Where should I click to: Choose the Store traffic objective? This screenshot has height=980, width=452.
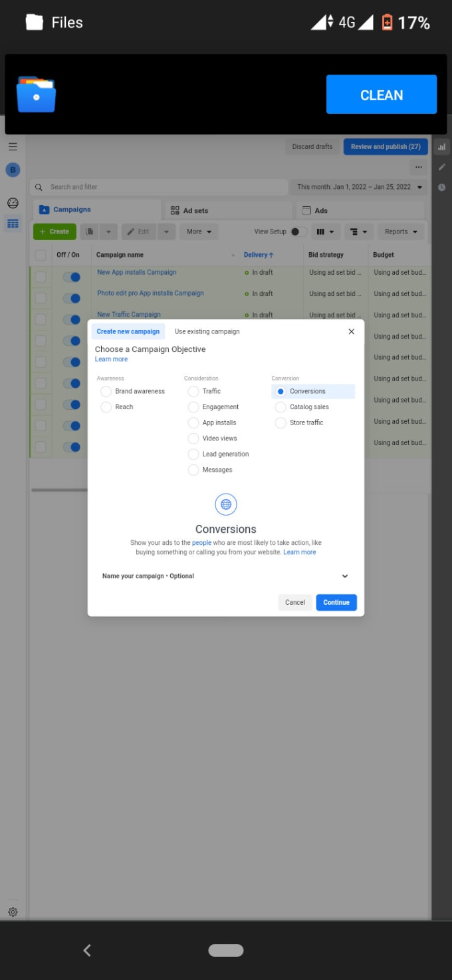[281, 422]
